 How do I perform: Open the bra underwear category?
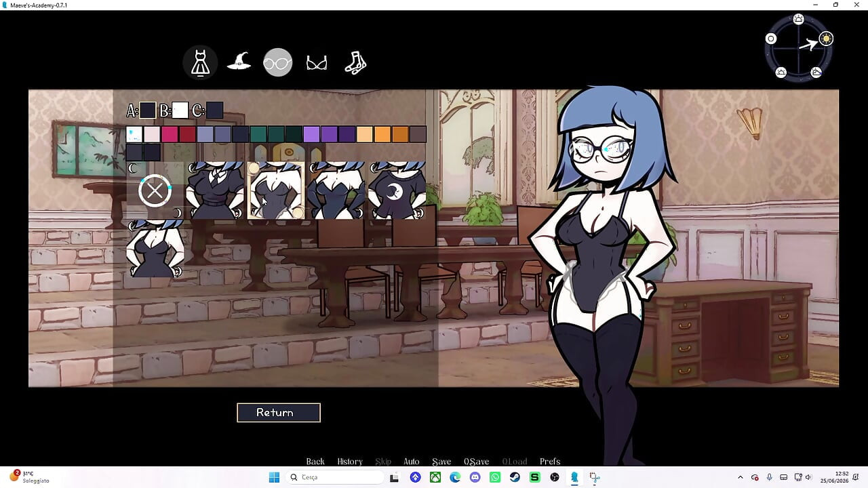(317, 63)
